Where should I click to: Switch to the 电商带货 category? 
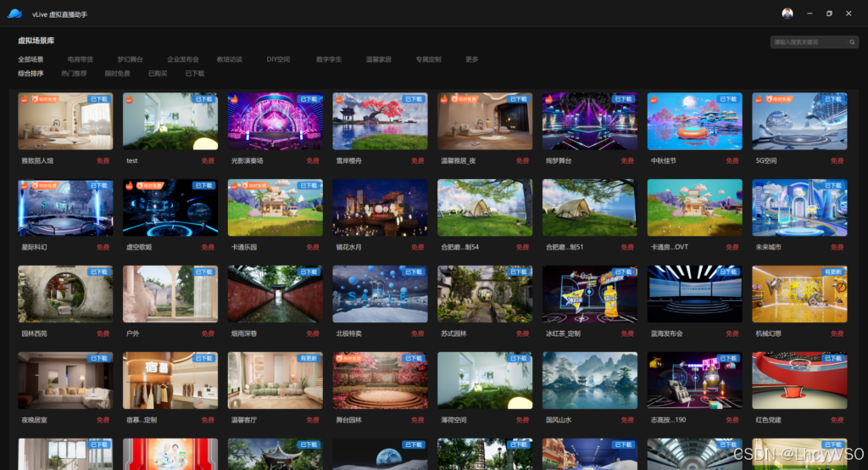tap(81, 59)
